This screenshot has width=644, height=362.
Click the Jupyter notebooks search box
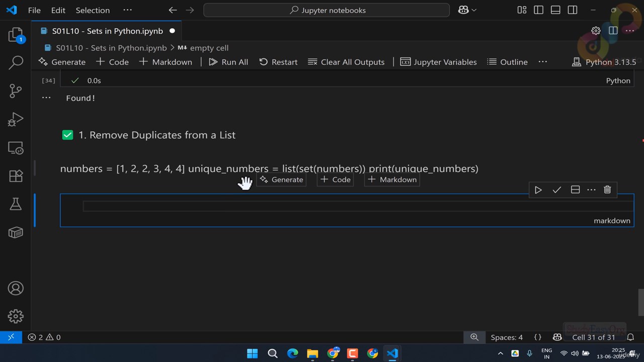pyautogui.click(x=327, y=10)
